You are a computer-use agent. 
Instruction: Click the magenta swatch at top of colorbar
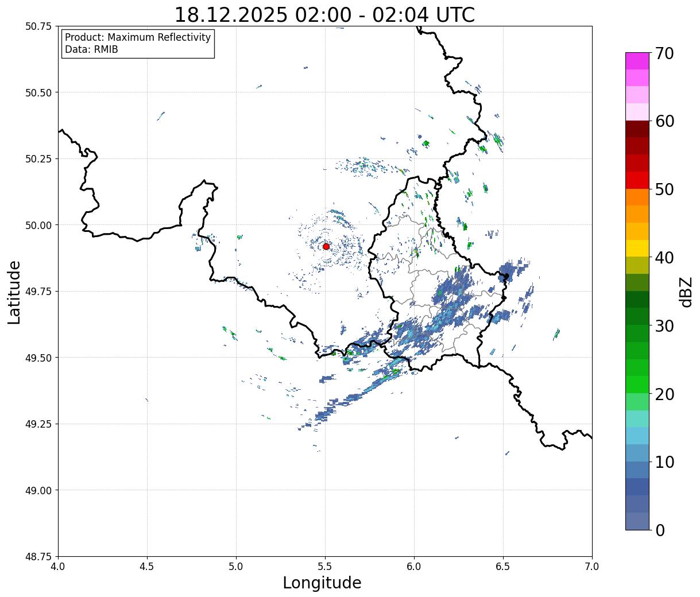[637, 61]
